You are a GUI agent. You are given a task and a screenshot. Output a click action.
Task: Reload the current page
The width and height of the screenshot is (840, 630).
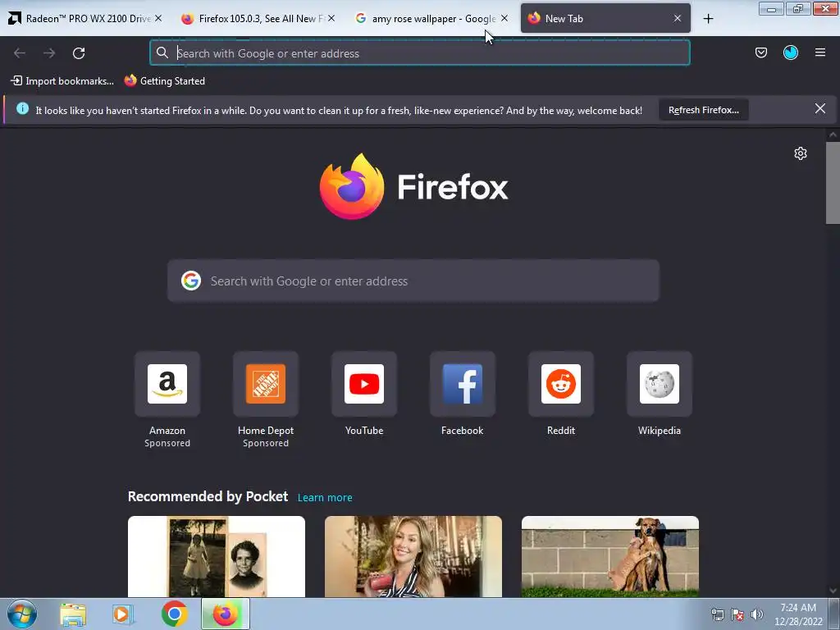point(79,53)
